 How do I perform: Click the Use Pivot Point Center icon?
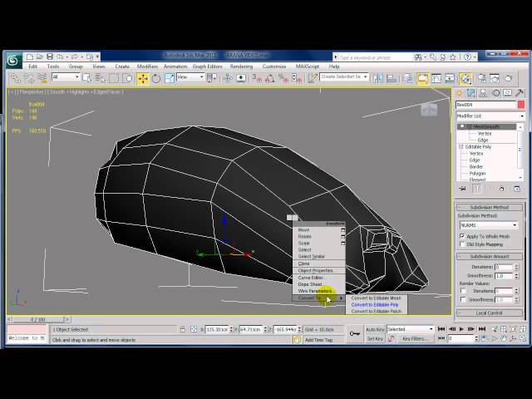coord(213,79)
